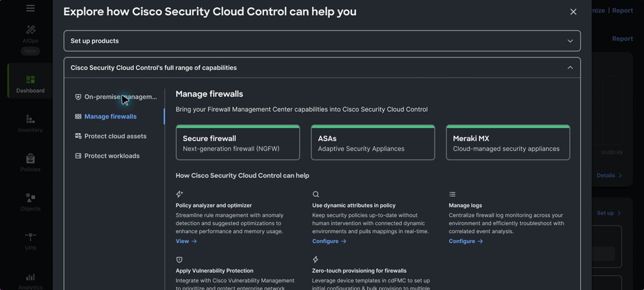Click Zero-touch provisioning for firewalls heading
The width and height of the screenshot is (644, 290).
(359, 271)
